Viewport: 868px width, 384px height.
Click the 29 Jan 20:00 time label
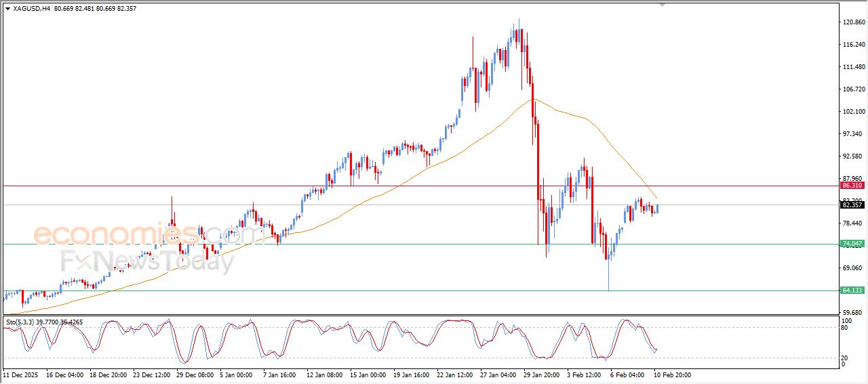540,374
